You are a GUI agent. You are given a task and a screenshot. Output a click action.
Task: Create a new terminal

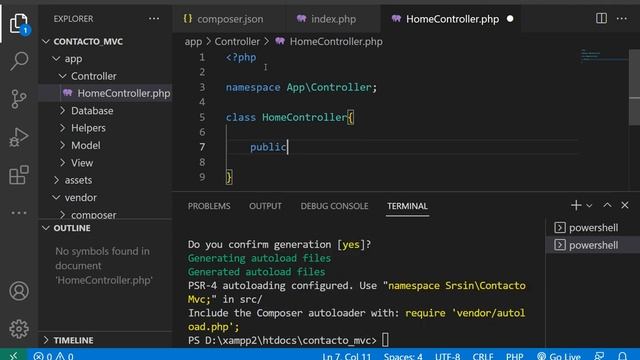click(576, 205)
